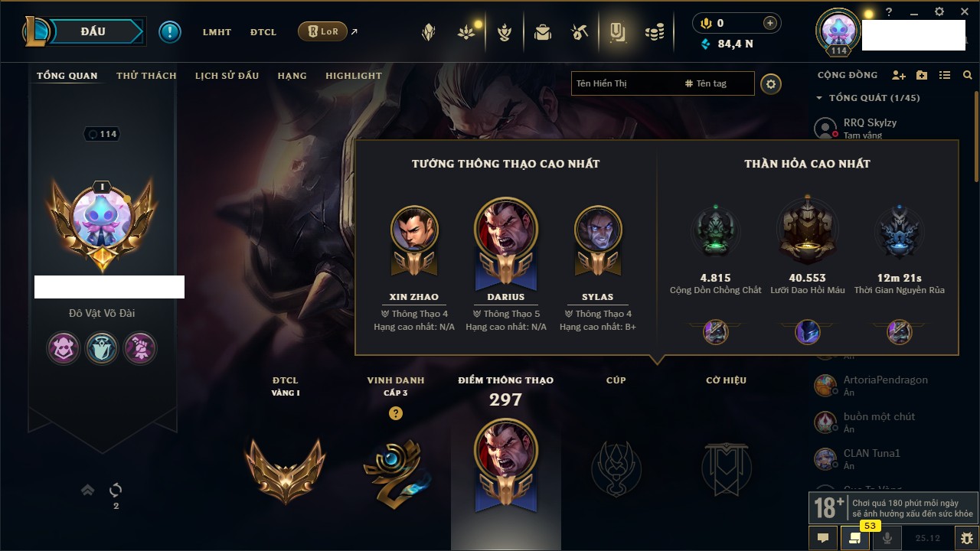The width and height of the screenshot is (980, 551).
Task: Click the add friend icon
Action: 899,75
